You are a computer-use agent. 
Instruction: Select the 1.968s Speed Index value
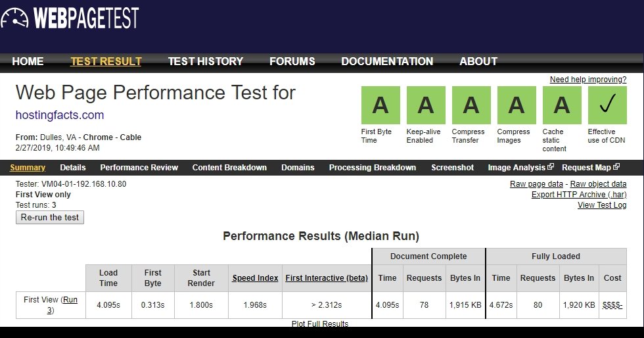pos(255,305)
